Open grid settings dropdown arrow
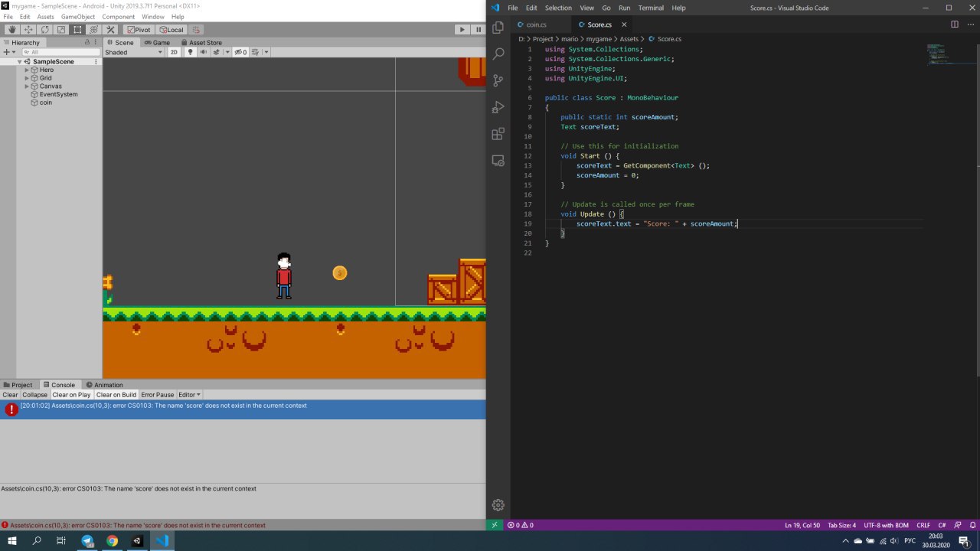980x551 pixels. (x=266, y=52)
